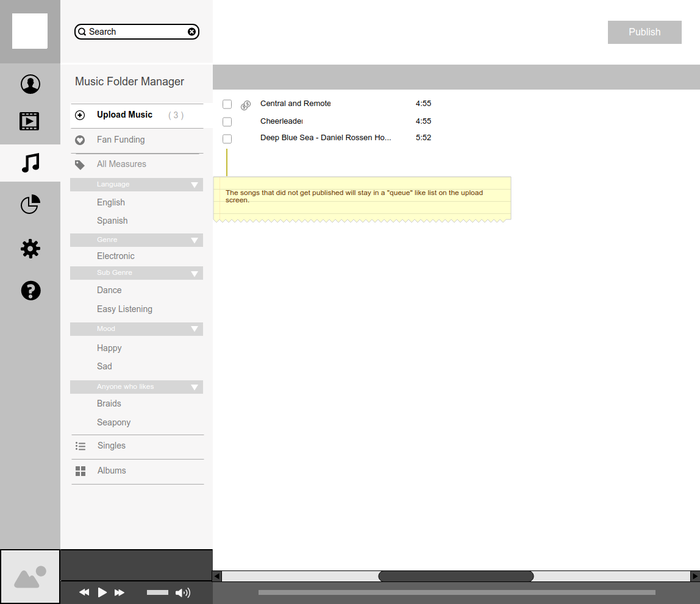
Task: Click the white logo square at top left
Action: click(30, 31)
